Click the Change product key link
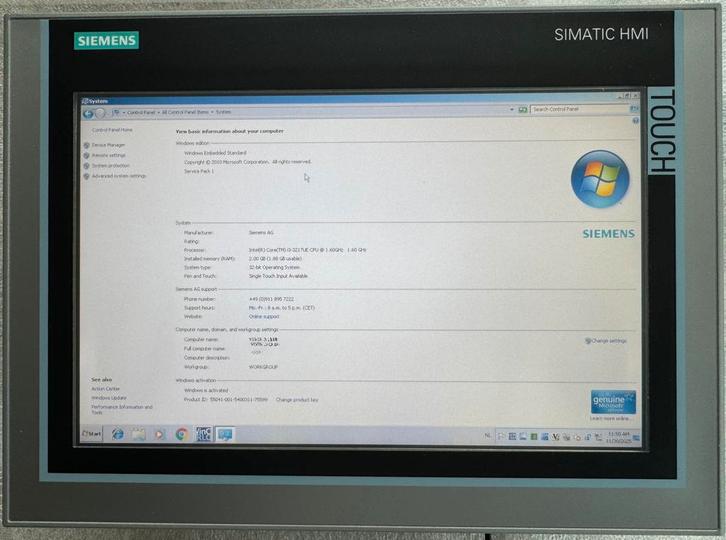Screen dimensions: 726x540 (297, 400)
